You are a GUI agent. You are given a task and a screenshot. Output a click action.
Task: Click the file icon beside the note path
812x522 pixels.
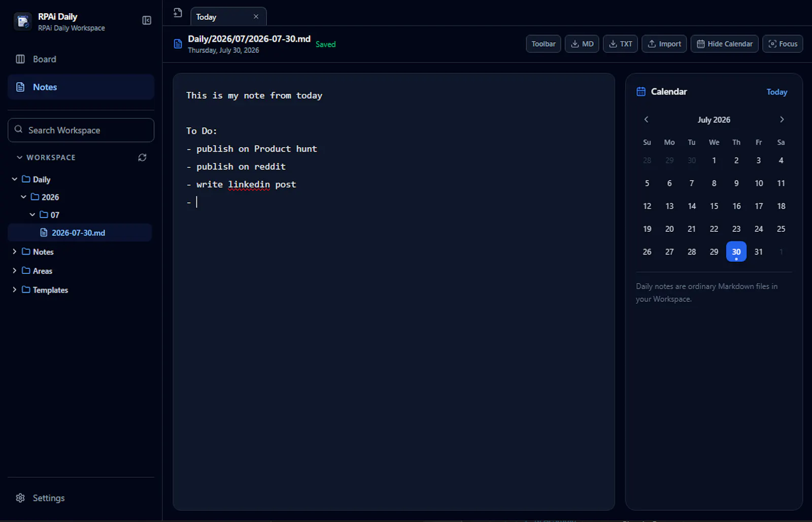point(178,44)
